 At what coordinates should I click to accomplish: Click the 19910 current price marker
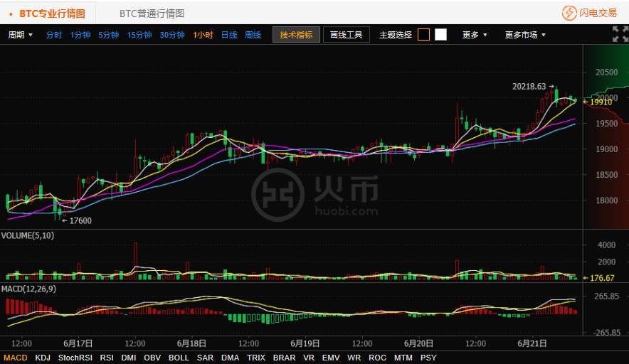(601, 102)
